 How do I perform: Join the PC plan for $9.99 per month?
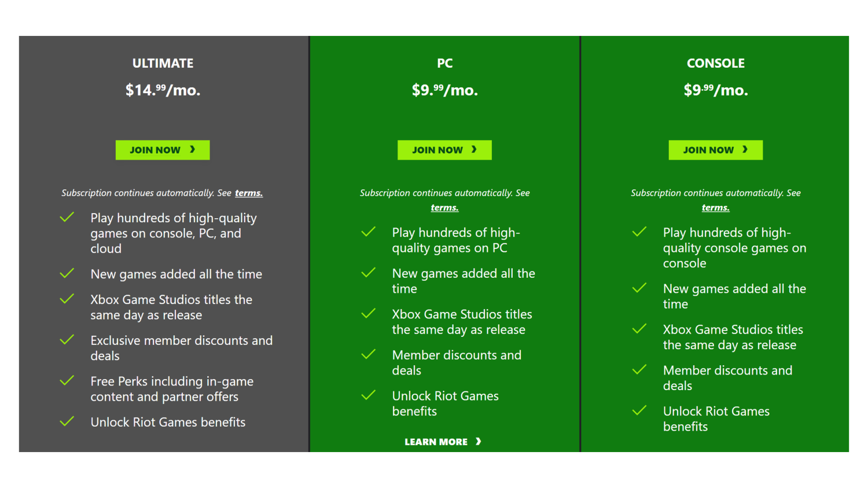[444, 150]
